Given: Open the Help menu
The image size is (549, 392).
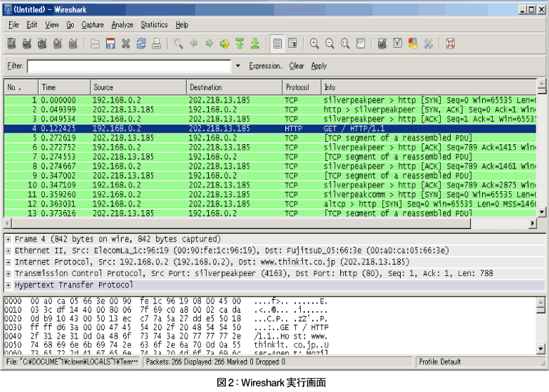Looking at the screenshot, I should (x=182, y=25).
